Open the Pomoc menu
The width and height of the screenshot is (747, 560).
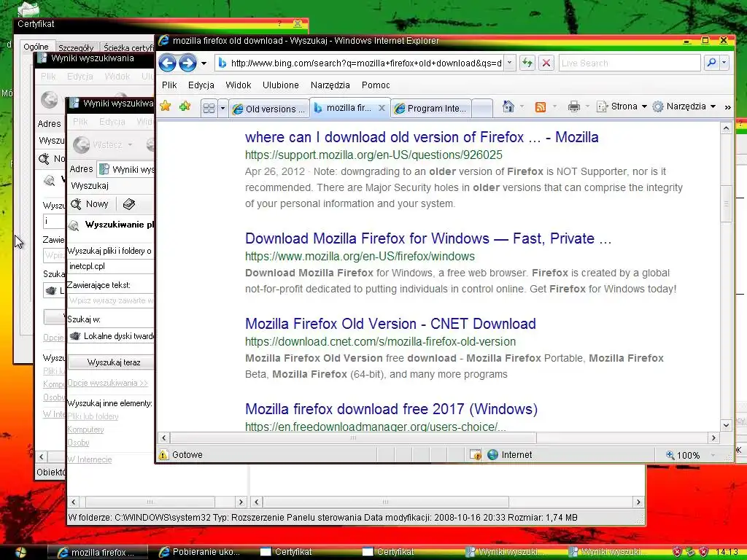(x=376, y=85)
